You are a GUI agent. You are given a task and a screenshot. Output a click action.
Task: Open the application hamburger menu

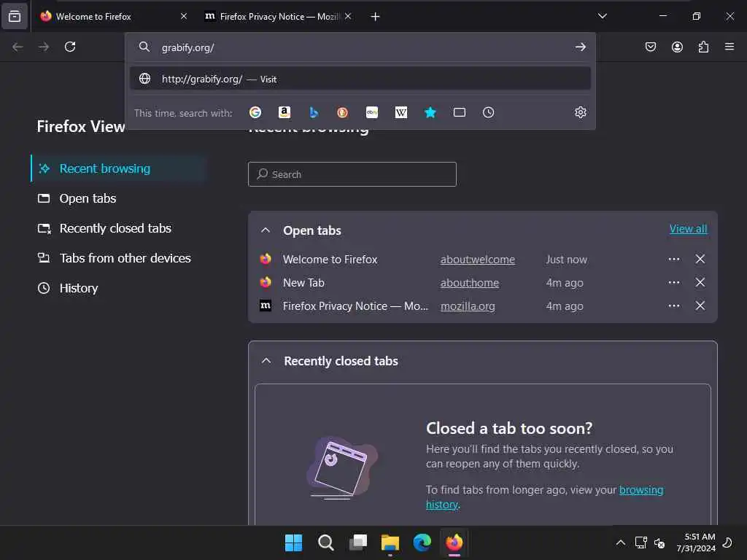point(729,47)
